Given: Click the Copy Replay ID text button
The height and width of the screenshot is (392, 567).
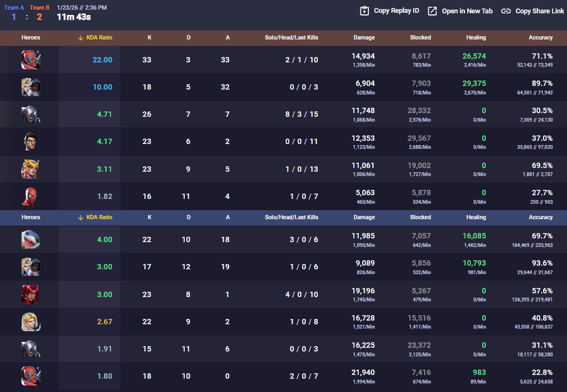Looking at the screenshot, I should [x=396, y=11].
